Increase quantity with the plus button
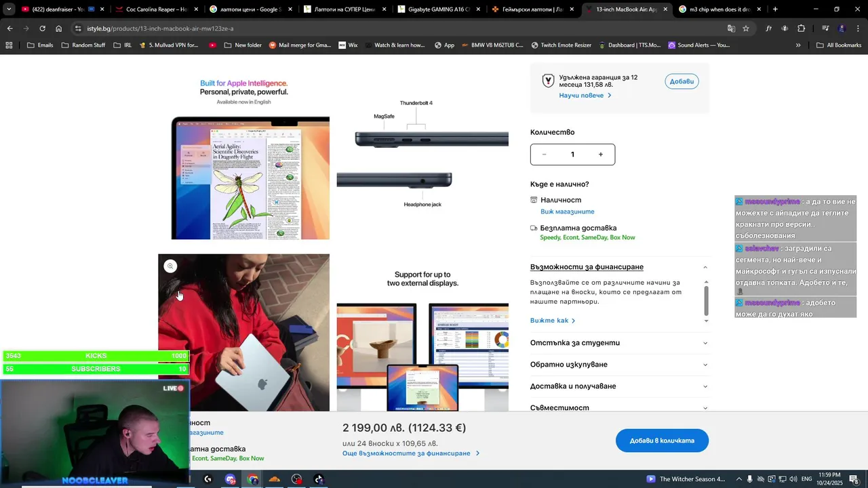 click(x=600, y=155)
